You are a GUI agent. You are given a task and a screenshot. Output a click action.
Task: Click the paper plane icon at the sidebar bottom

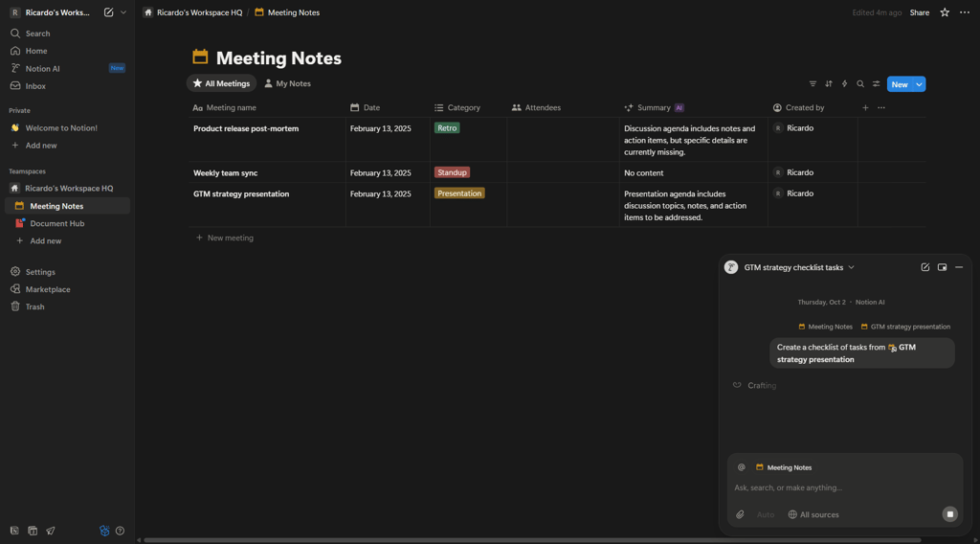tap(51, 531)
